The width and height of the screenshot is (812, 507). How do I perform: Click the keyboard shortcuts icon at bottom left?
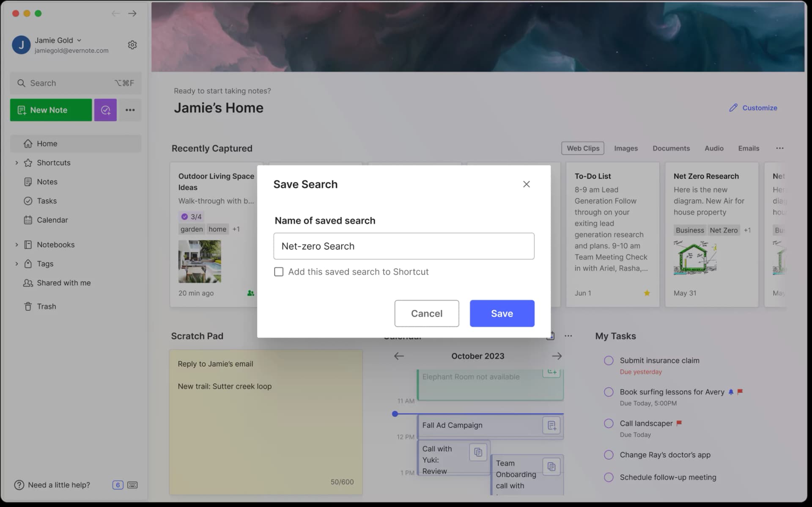[x=132, y=485]
